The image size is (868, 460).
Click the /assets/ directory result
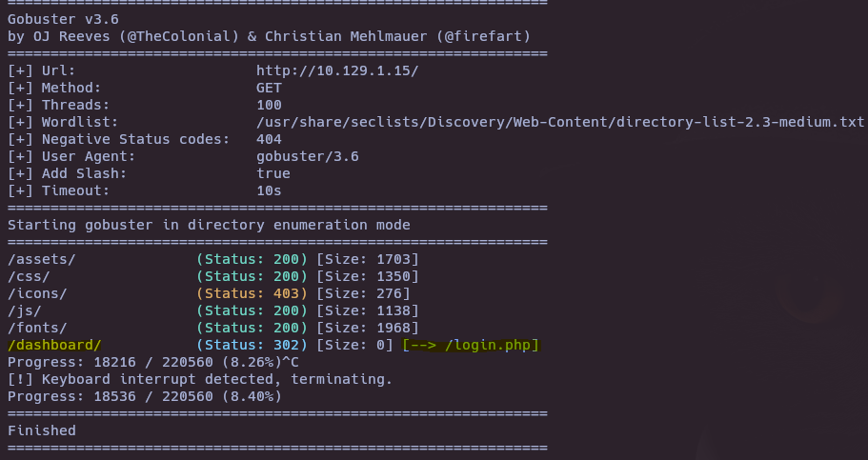click(x=42, y=260)
